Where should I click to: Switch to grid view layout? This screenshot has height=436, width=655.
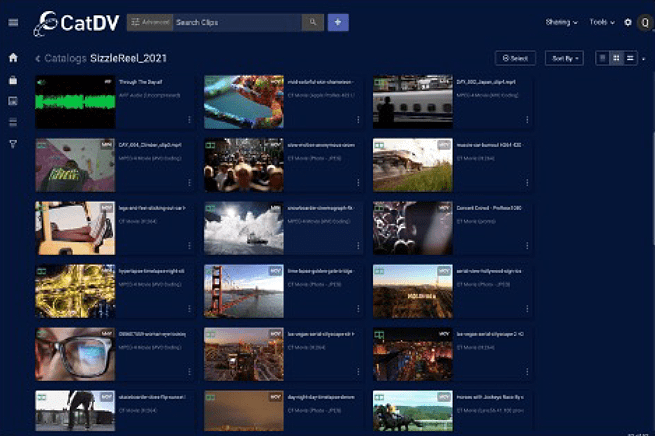coord(617,58)
